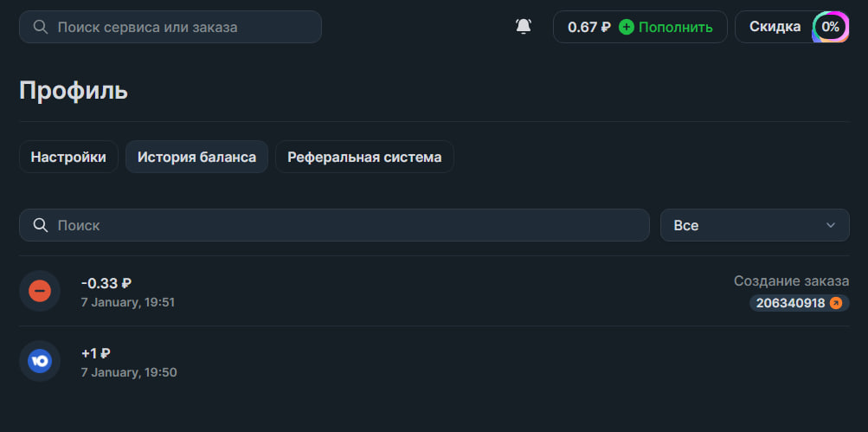Click the notification bell icon
Viewport: 868px width, 432px height.
(x=524, y=27)
